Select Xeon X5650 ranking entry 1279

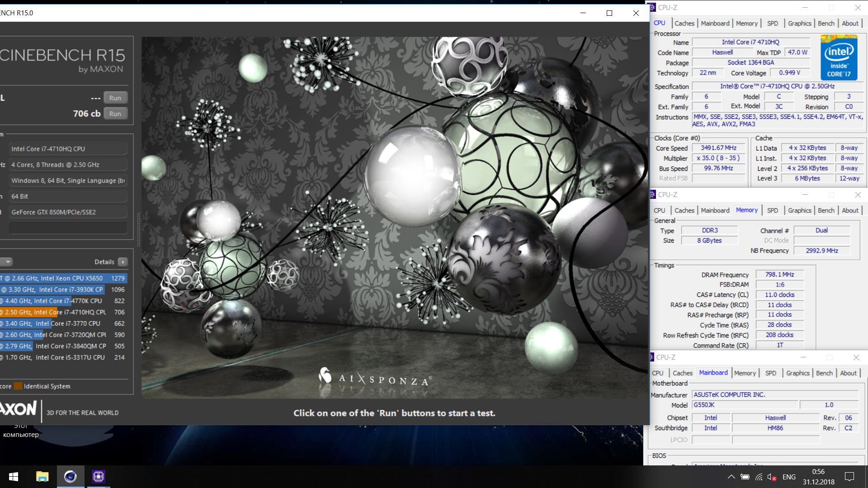pyautogui.click(x=63, y=278)
